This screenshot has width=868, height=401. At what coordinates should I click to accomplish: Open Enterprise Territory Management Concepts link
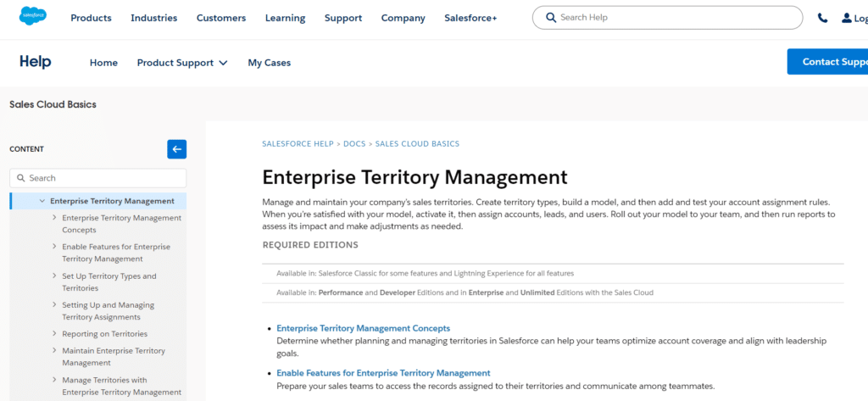(x=363, y=328)
